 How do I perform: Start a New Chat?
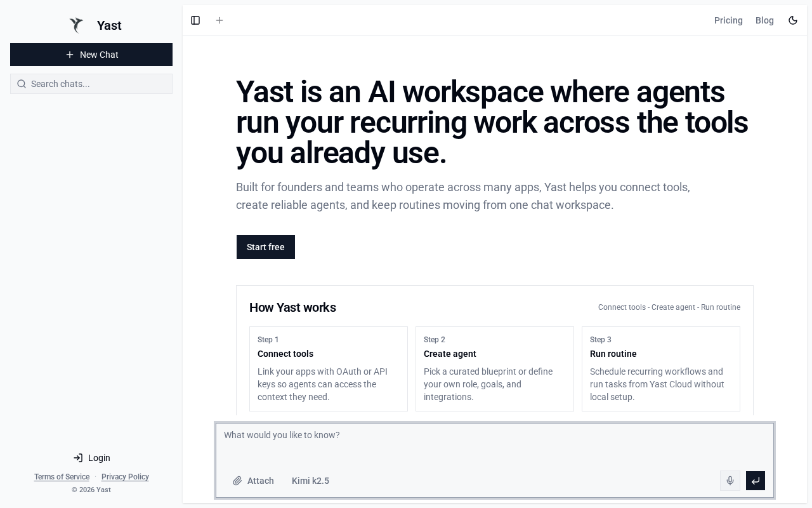pos(91,55)
